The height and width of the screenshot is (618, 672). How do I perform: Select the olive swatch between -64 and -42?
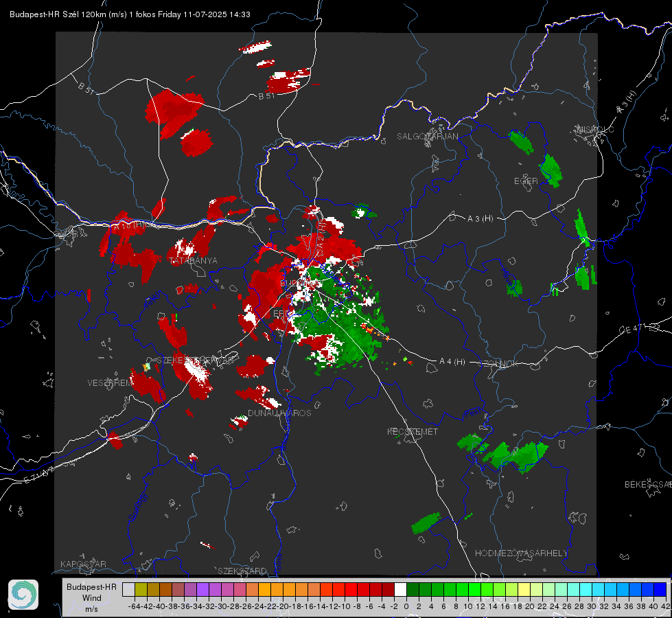coord(141,589)
